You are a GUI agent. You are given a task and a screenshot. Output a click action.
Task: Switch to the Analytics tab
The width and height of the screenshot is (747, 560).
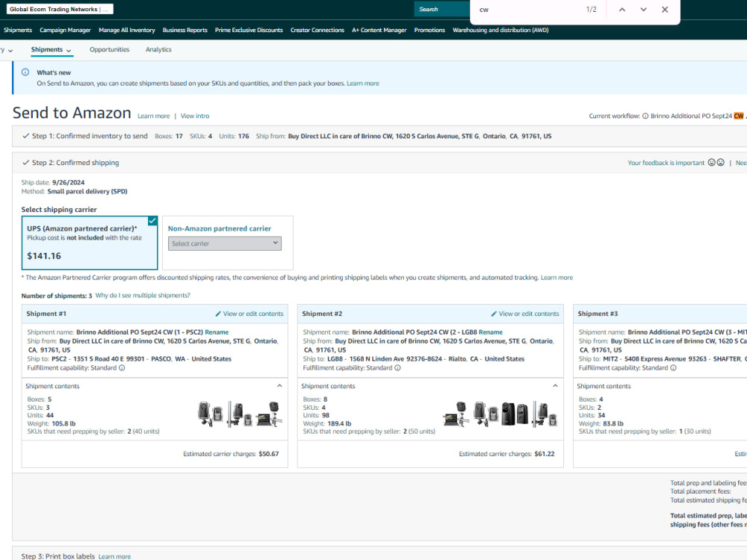coord(158,49)
